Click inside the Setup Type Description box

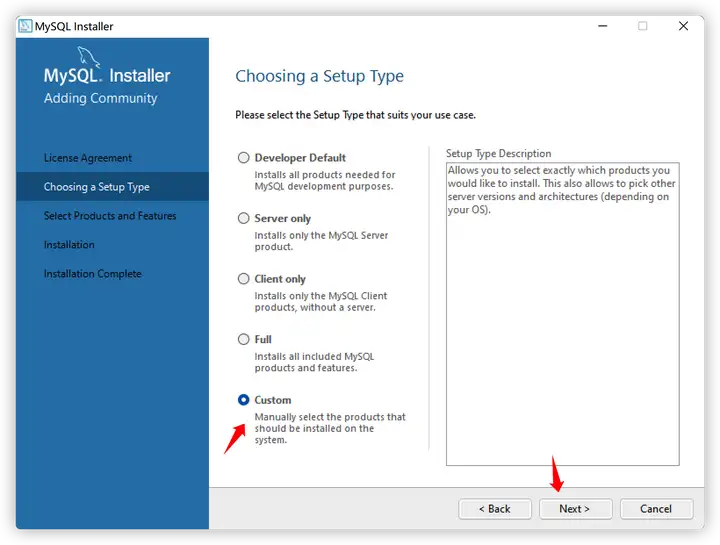tap(562, 314)
